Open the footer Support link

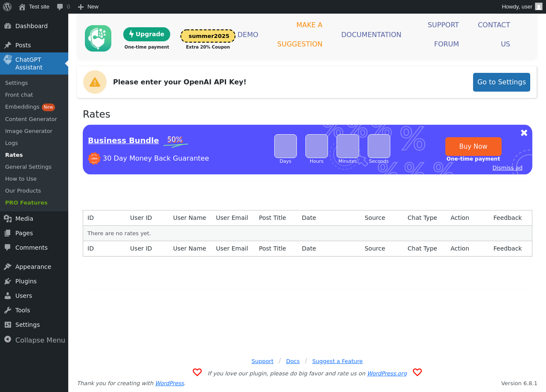(x=262, y=361)
